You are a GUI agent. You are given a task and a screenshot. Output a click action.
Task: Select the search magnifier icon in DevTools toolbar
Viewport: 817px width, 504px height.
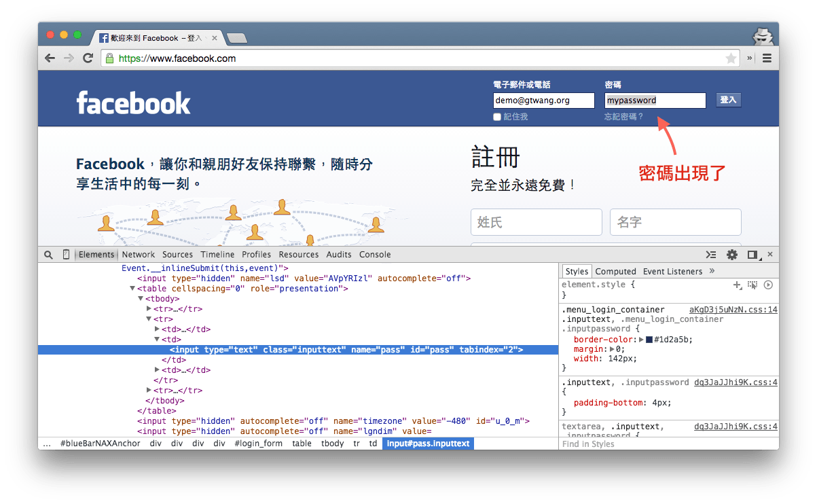click(x=48, y=254)
